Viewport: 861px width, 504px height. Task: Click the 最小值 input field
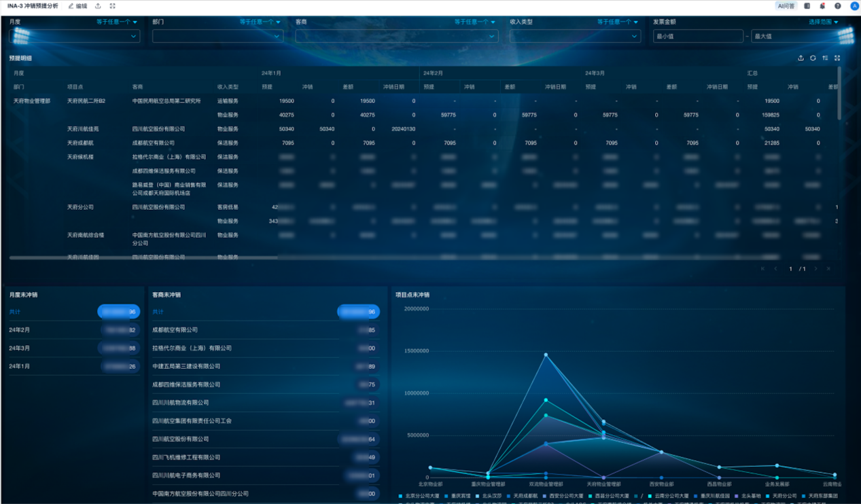[x=697, y=36]
